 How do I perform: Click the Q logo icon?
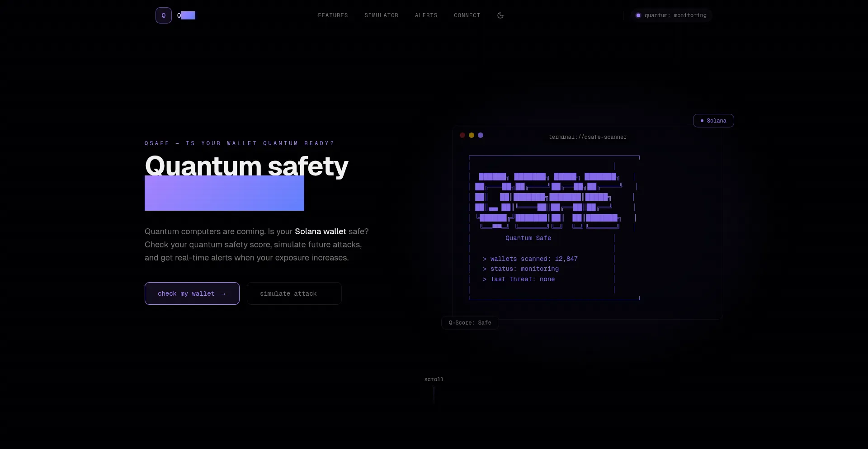pos(163,15)
